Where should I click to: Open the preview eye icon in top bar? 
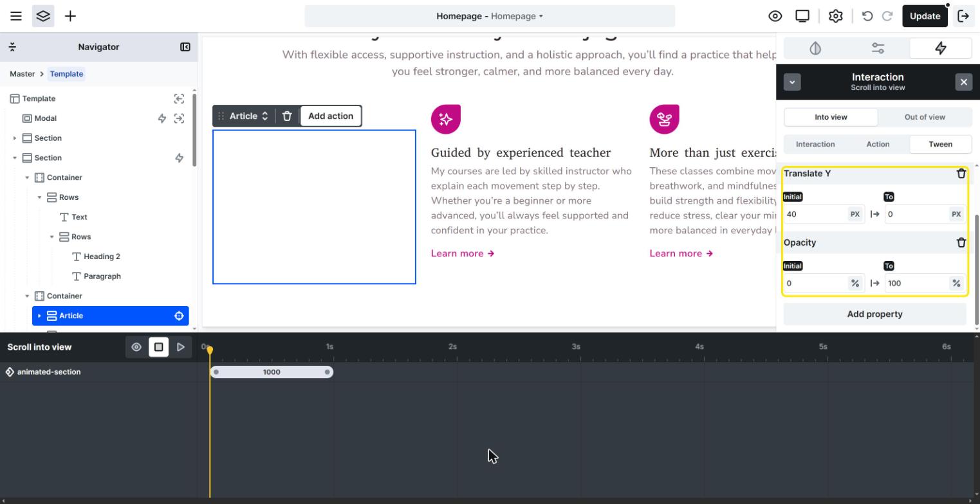click(775, 16)
